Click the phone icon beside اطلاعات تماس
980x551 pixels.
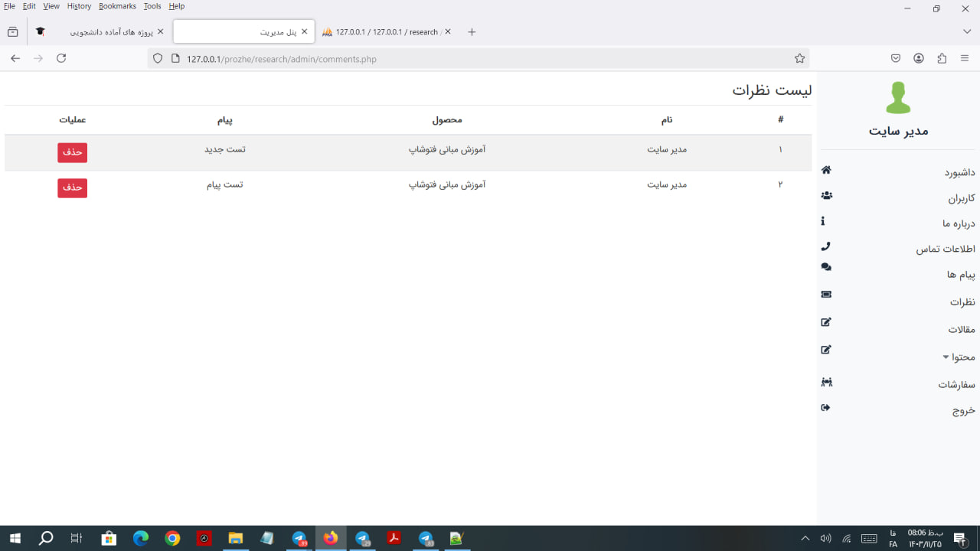(x=825, y=246)
